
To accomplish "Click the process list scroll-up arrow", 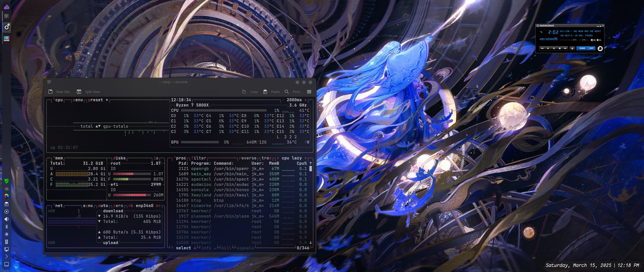I will click(311, 163).
